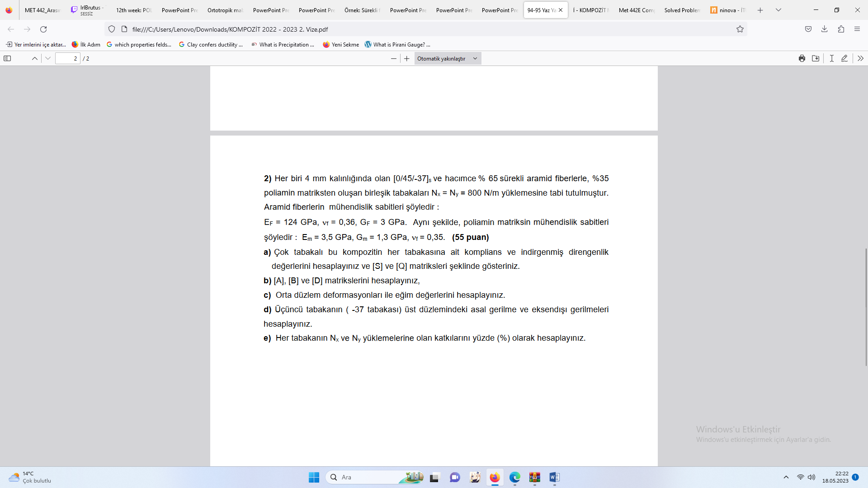Open the Downloads panel
Screen dimensions: 868x488
[825, 29]
